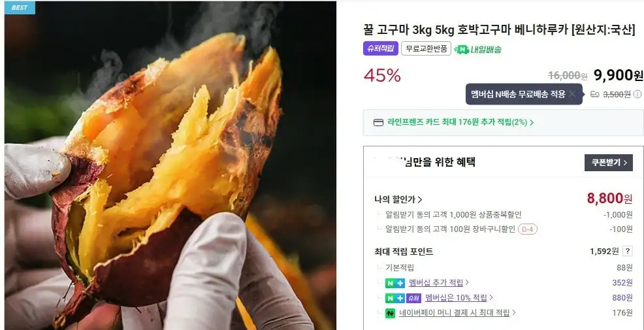The image size is (644, 330).
Task: Expand the Line Friends card points banner
Action: (x=503, y=122)
